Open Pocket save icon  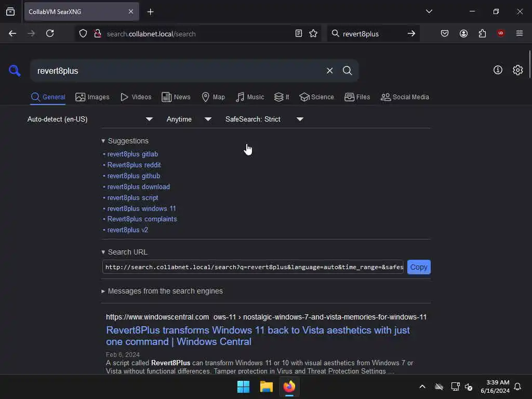pyautogui.click(x=445, y=33)
